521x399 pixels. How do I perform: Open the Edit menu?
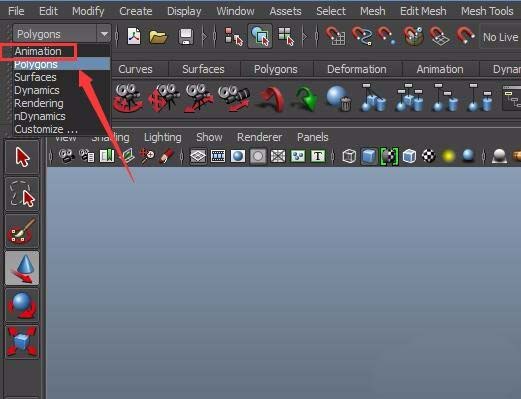point(48,11)
